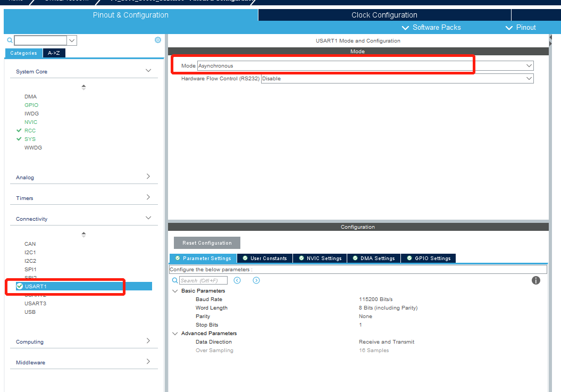Screen dimensions: 561x392
Task: Click the parameter Search (Ctrl+F) field
Action: (x=203, y=280)
